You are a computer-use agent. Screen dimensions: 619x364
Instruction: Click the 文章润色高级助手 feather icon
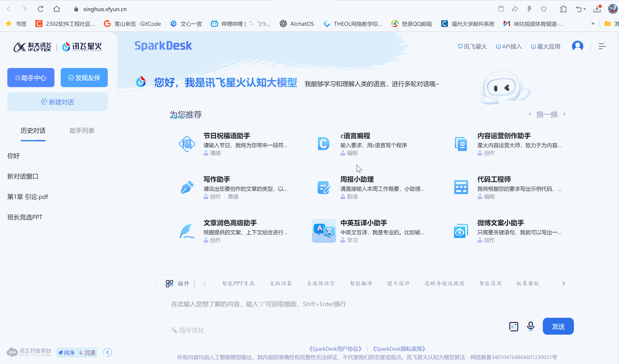pos(187,231)
